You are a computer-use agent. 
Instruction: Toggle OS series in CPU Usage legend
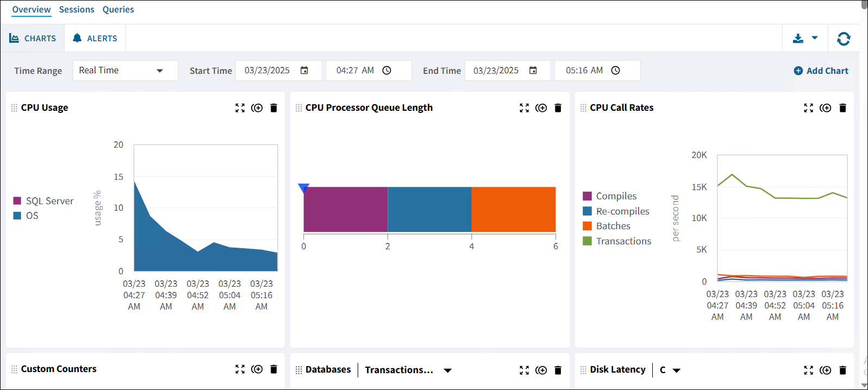26,216
